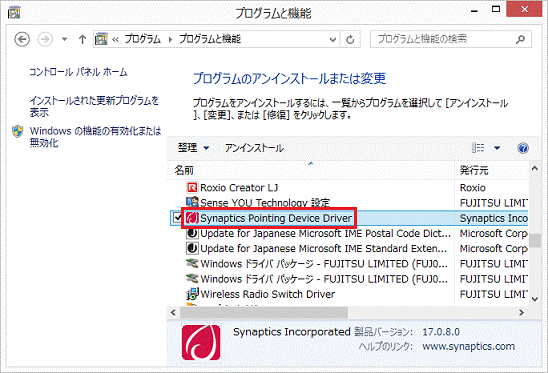The height and width of the screenshot is (373, 548).
Task: Click the large Synaptics logo in details pane
Action: click(201, 343)
